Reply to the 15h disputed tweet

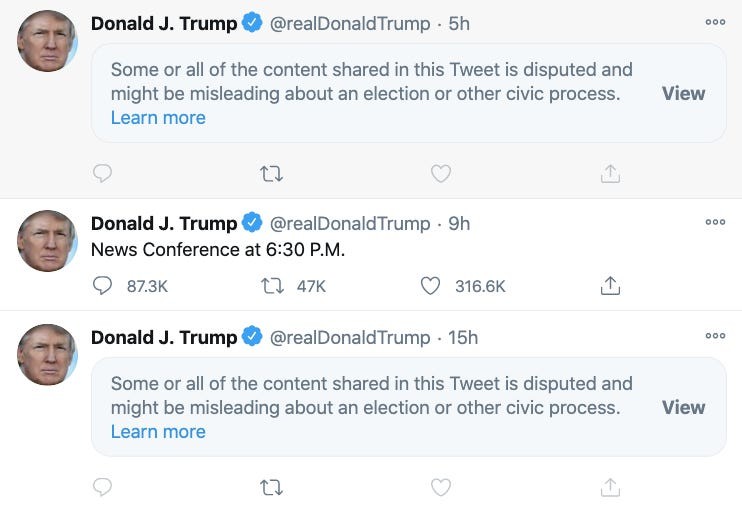(x=102, y=488)
